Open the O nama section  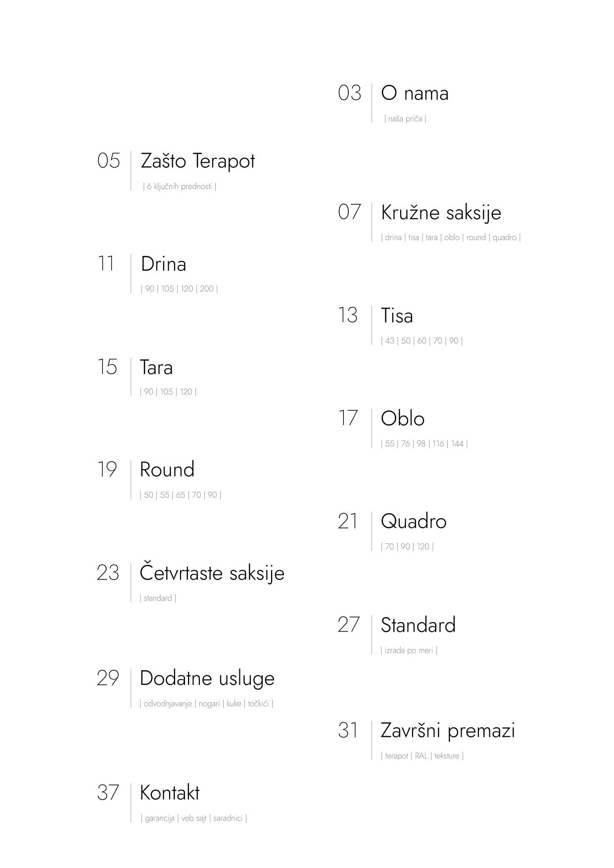[x=415, y=94]
